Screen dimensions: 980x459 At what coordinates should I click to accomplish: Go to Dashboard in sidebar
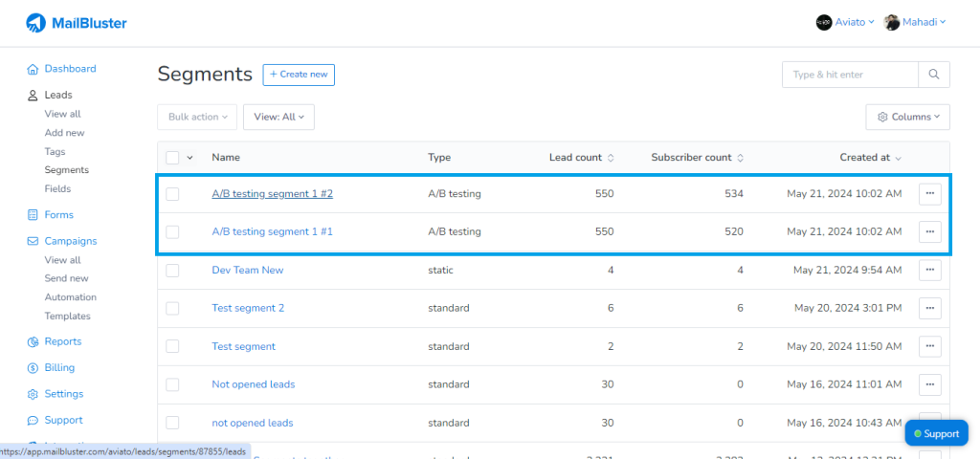70,69
